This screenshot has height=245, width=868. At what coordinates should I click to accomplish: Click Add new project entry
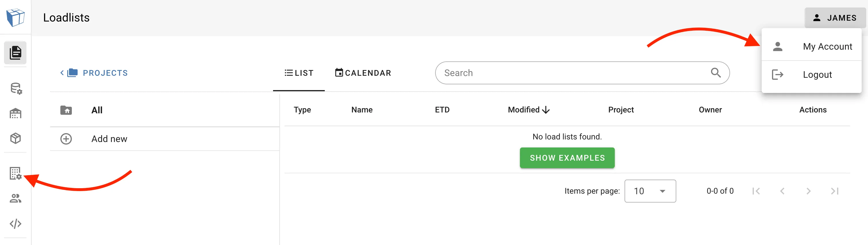pos(109,139)
